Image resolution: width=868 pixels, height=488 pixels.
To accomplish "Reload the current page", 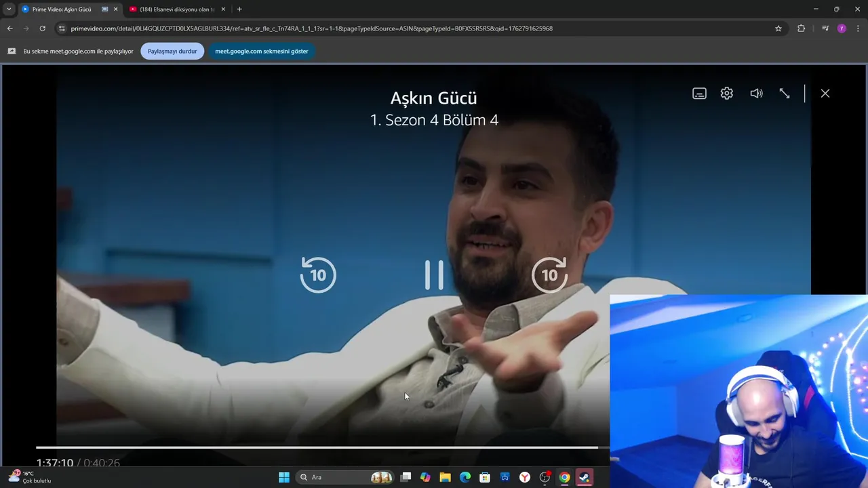I will 42,28.
